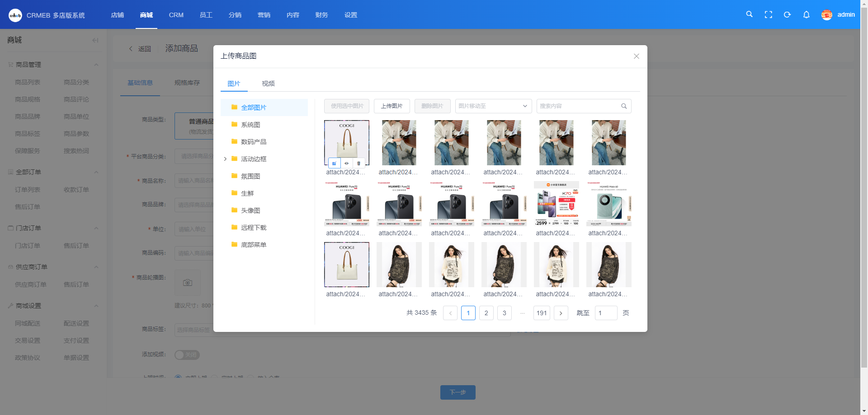Viewport: 868px width, 415px height.
Task: Select the 数码产品 folder
Action: click(254, 142)
